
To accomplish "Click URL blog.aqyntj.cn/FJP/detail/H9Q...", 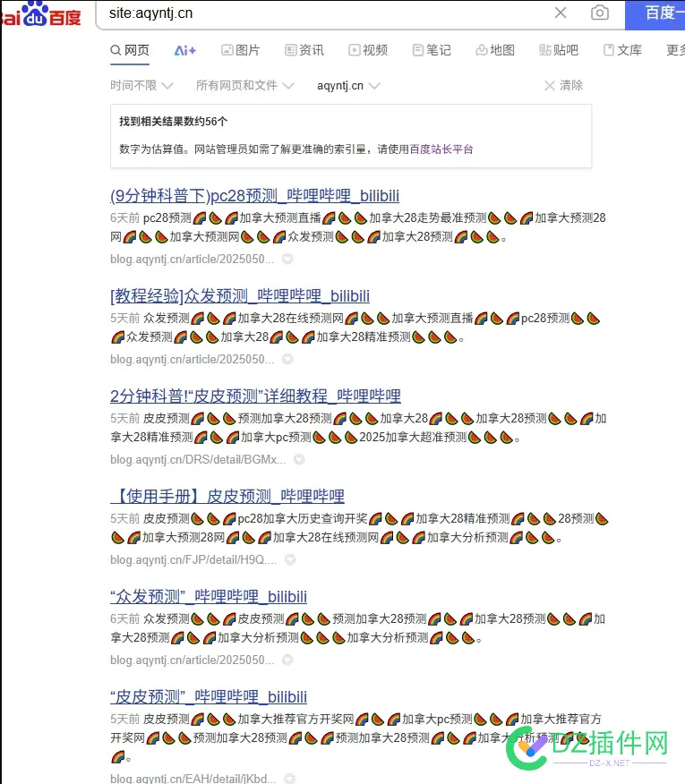I will pyautogui.click(x=193, y=559).
